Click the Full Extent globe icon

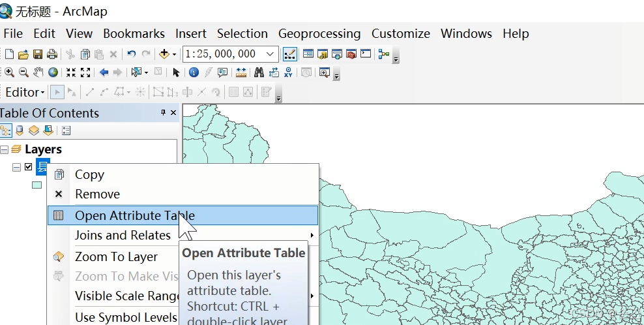[53, 72]
